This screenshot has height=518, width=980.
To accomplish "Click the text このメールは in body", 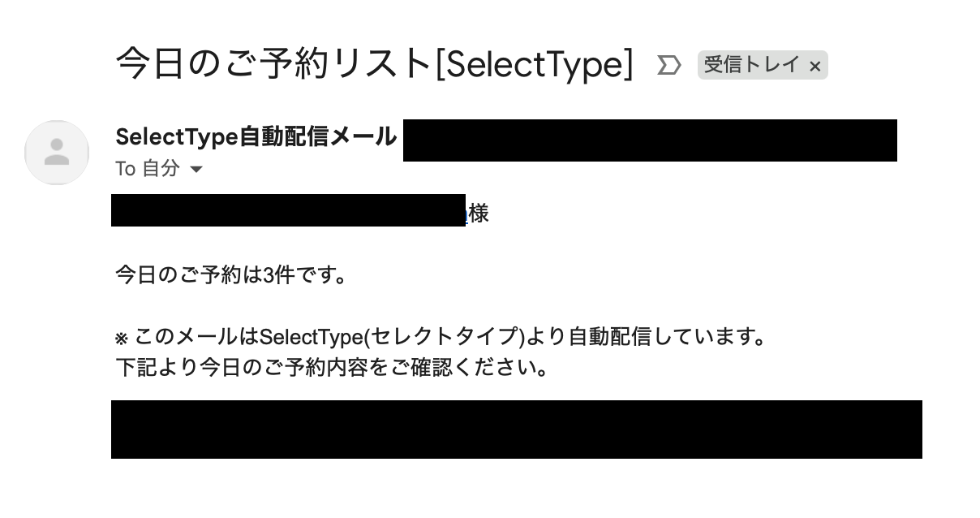I will click(196, 336).
